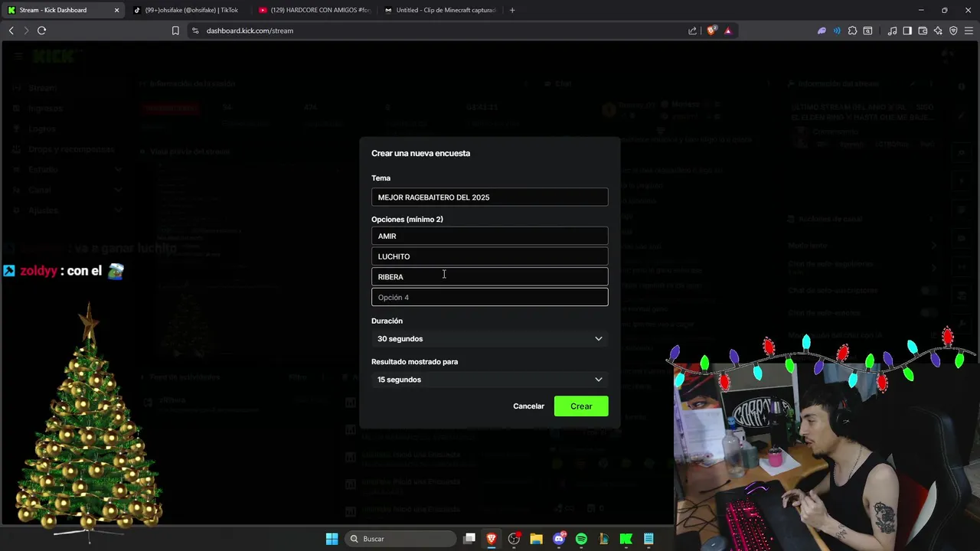Open the Brave VPN shield icon

pos(953,31)
